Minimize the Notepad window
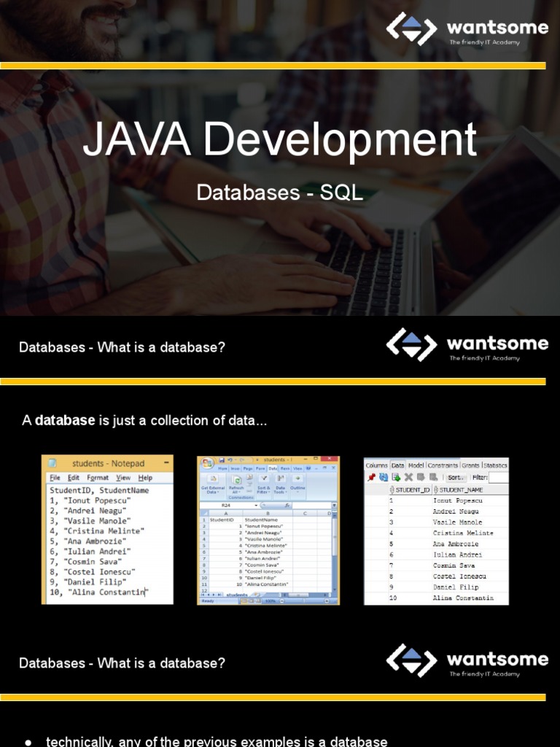 click(166, 463)
